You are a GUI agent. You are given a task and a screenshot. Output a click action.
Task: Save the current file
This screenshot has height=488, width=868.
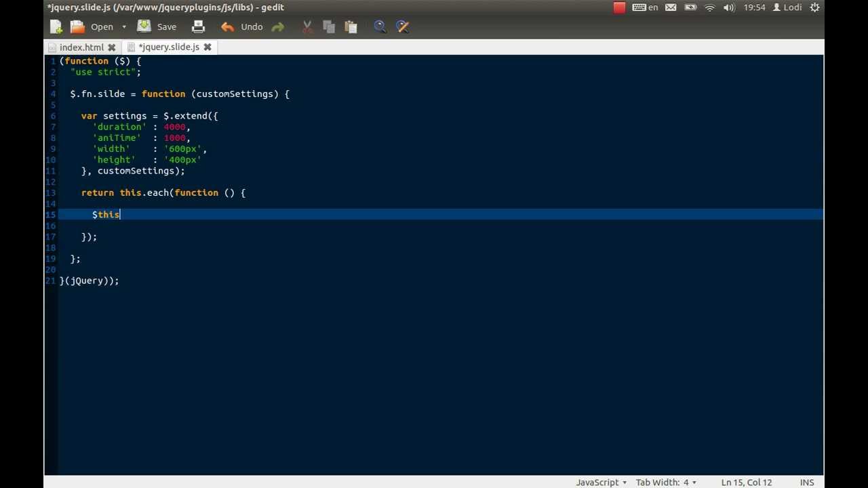tap(157, 27)
